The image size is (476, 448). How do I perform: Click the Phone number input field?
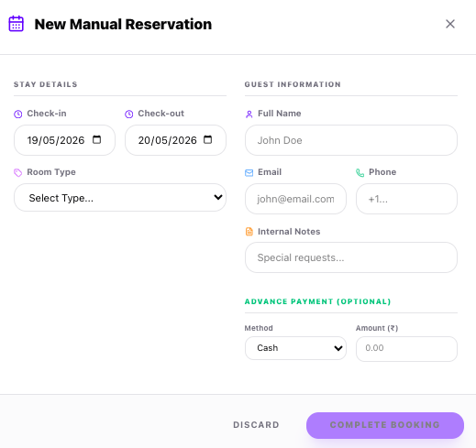(x=406, y=199)
